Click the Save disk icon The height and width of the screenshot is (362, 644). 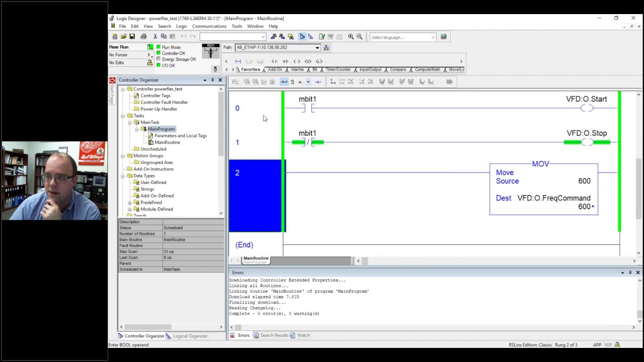[x=132, y=37]
